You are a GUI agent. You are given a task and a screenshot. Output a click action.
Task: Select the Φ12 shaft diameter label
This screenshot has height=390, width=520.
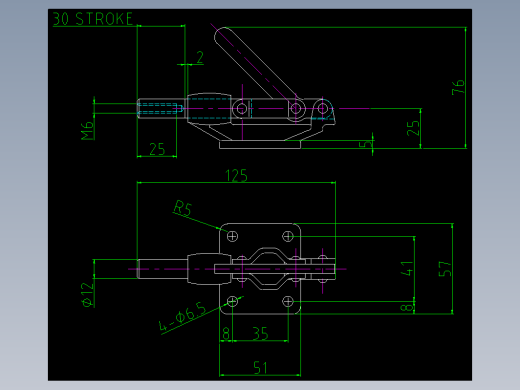click(87, 295)
